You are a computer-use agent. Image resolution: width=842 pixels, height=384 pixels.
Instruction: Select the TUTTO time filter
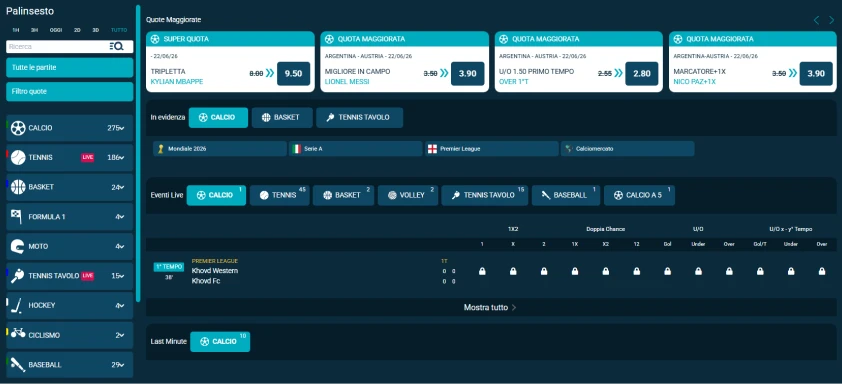[119, 30]
